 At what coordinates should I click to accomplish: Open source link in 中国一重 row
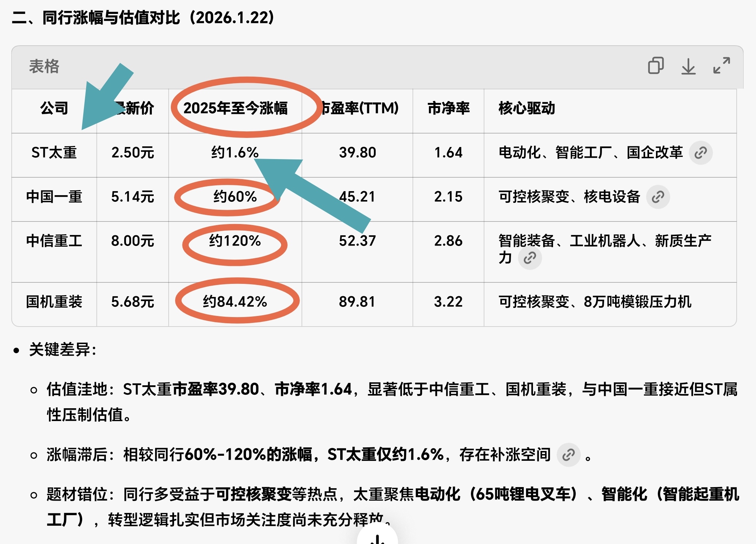point(658,197)
